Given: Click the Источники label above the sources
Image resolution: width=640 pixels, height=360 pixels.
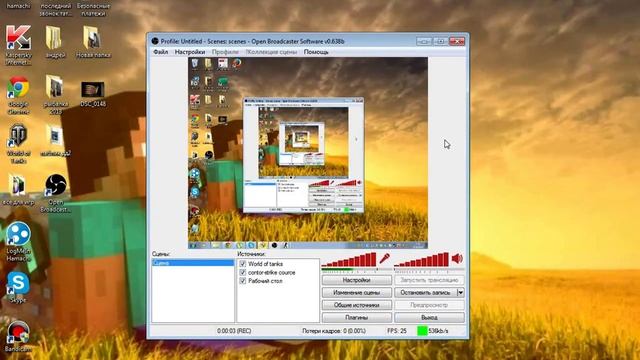Looking at the screenshot, I should tap(251, 254).
